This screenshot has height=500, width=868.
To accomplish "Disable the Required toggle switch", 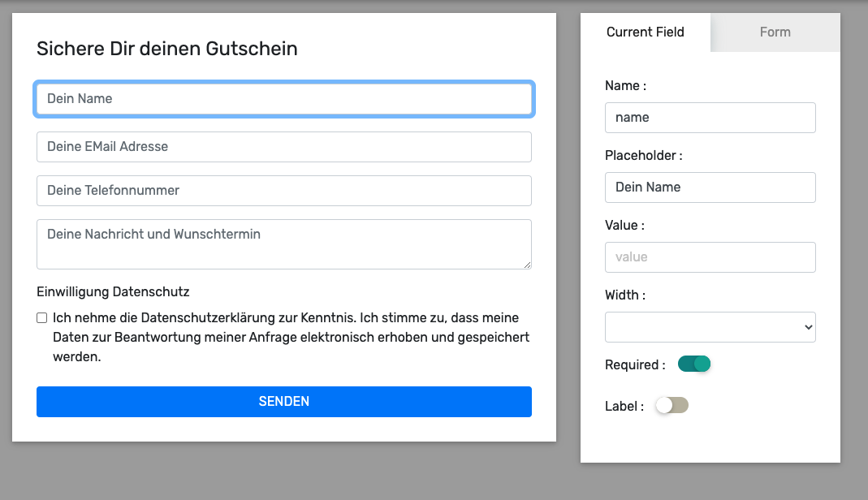I will [x=694, y=364].
